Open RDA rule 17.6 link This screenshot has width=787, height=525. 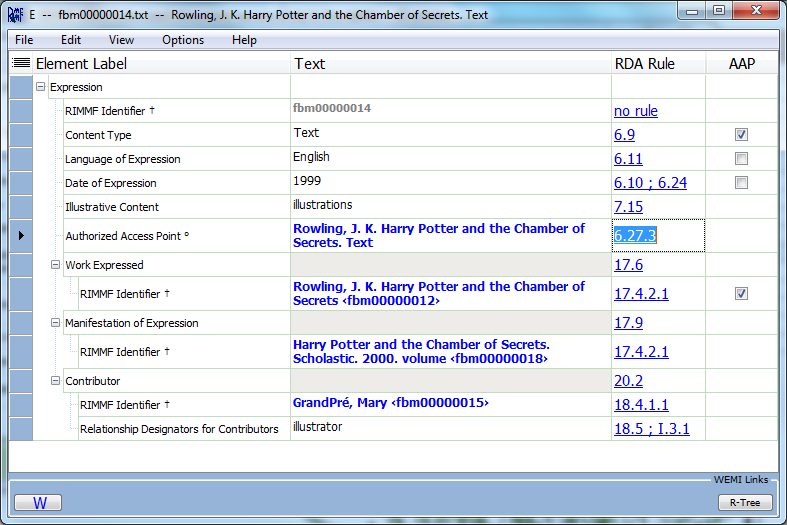(628, 265)
